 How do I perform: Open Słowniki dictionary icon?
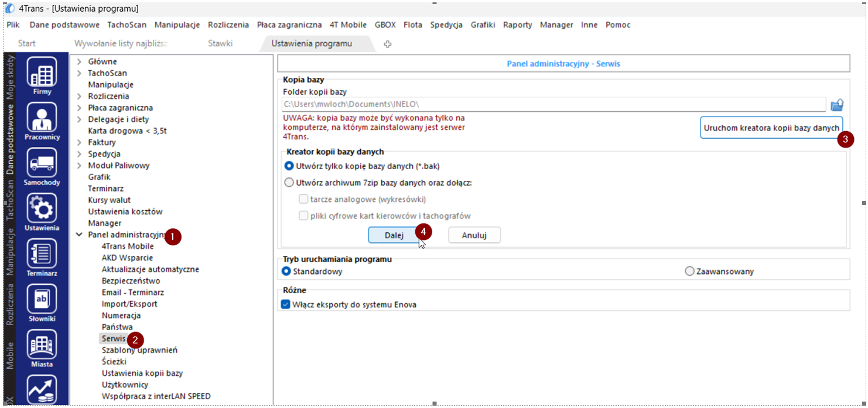[x=42, y=299]
